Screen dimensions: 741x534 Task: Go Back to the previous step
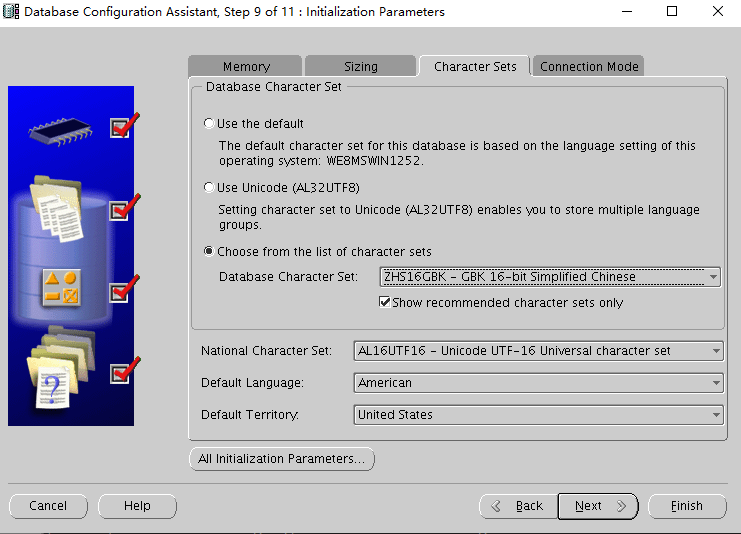[x=519, y=506]
